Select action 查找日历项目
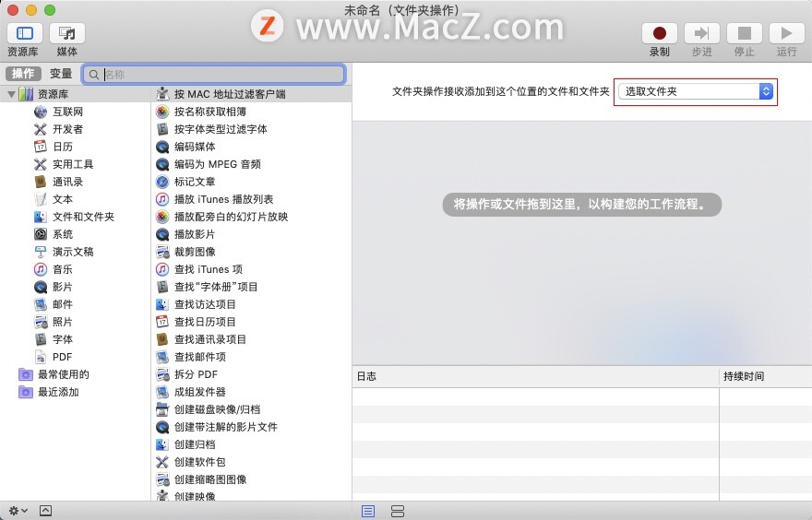812x520 pixels. [x=253, y=322]
